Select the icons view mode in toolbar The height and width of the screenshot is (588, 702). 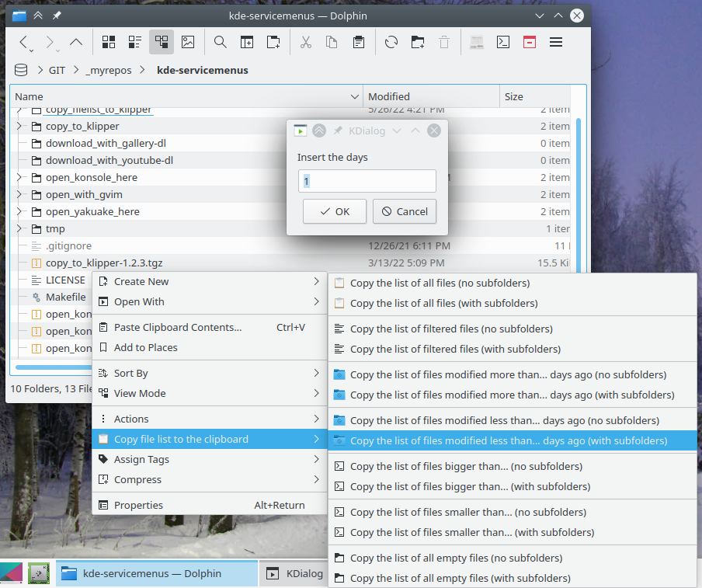tap(108, 42)
